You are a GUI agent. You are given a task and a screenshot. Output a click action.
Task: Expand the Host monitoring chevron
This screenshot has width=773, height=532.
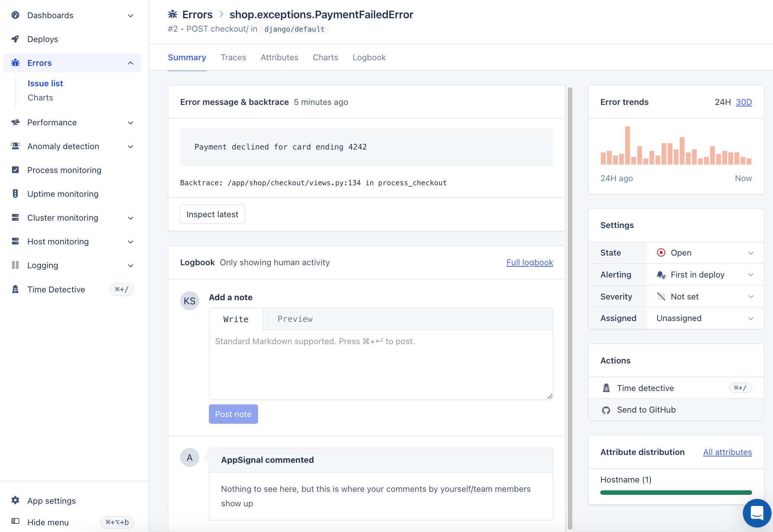pos(131,242)
